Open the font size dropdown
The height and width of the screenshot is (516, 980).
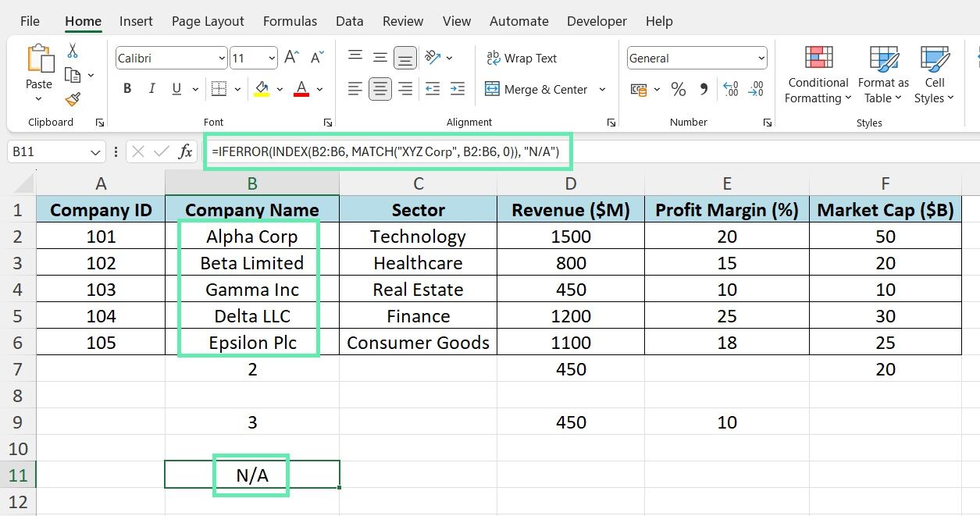[x=272, y=59]
